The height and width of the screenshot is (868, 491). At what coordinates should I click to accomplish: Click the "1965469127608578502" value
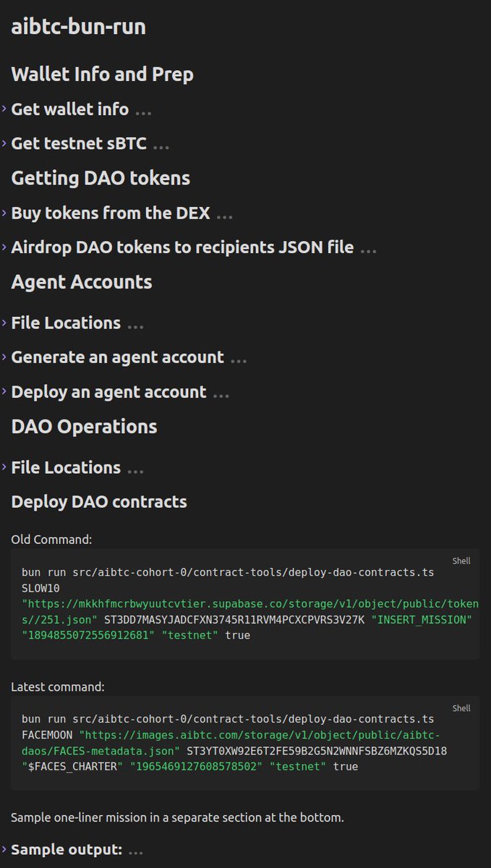196,766
